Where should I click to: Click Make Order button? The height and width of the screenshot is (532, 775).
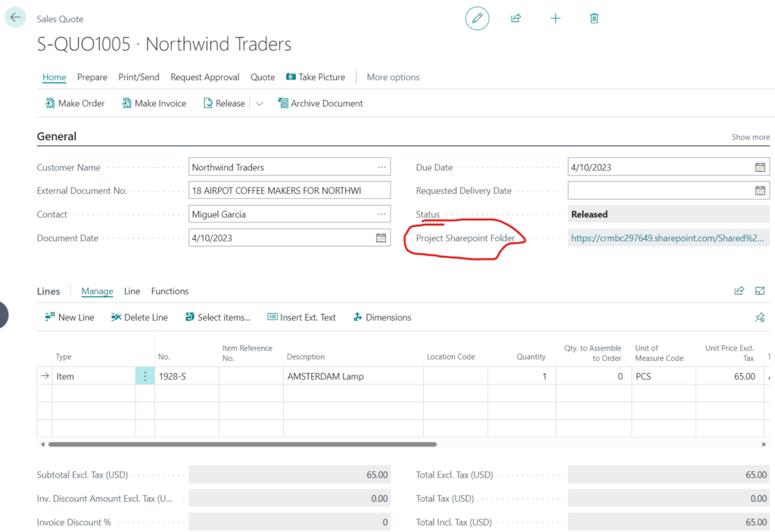click(75, 104)
